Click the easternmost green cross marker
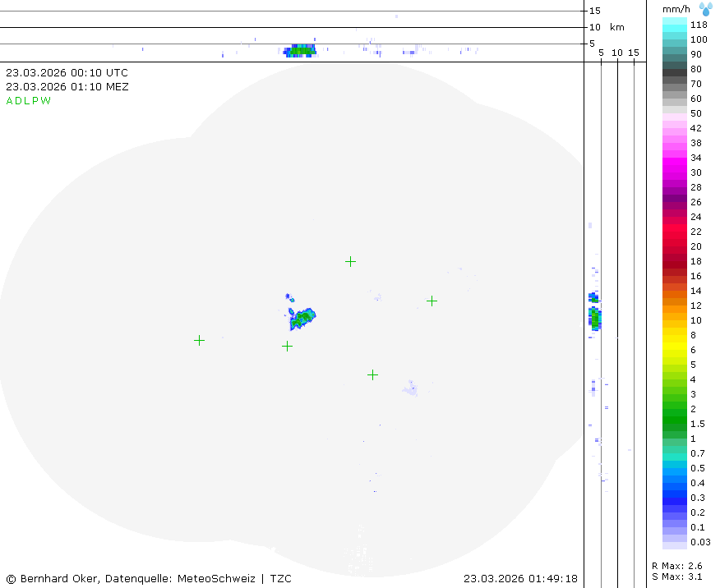720x588 pixels. [432, 301]
